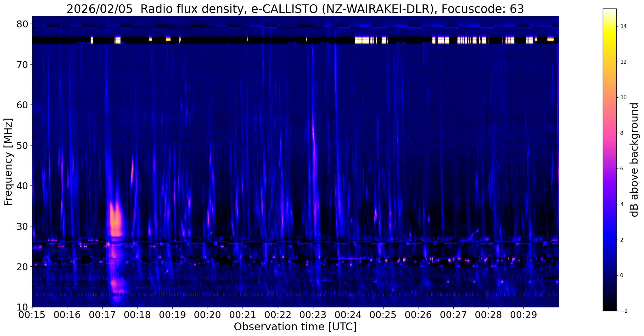Click the 00:24 time tick label
This screenshot has height=336, width=644.
(348, 315)
